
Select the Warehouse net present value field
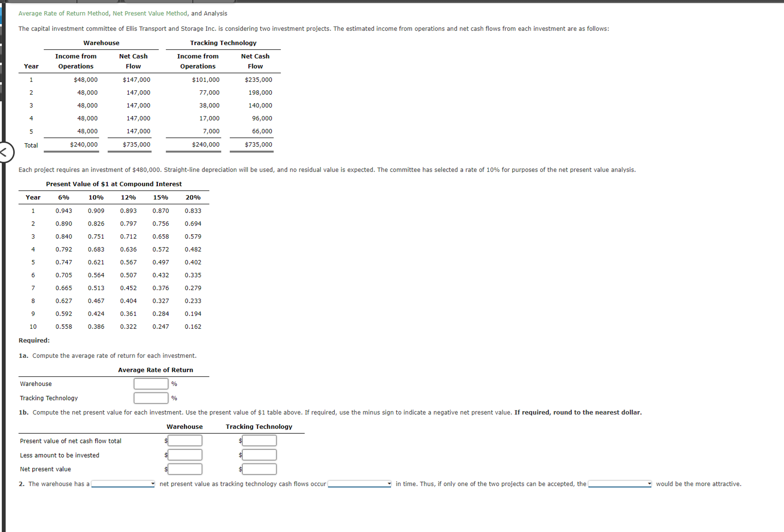coord(185,469)
